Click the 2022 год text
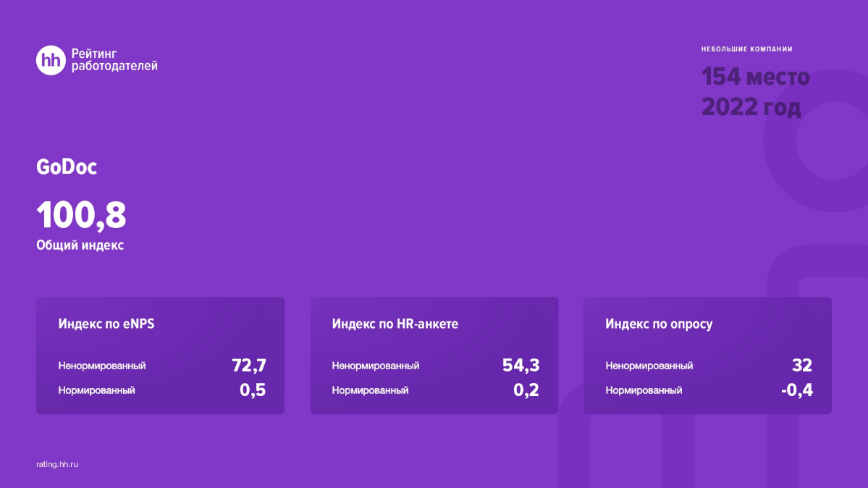The height and width of the screenshot is (488, 868). (751, 107)
